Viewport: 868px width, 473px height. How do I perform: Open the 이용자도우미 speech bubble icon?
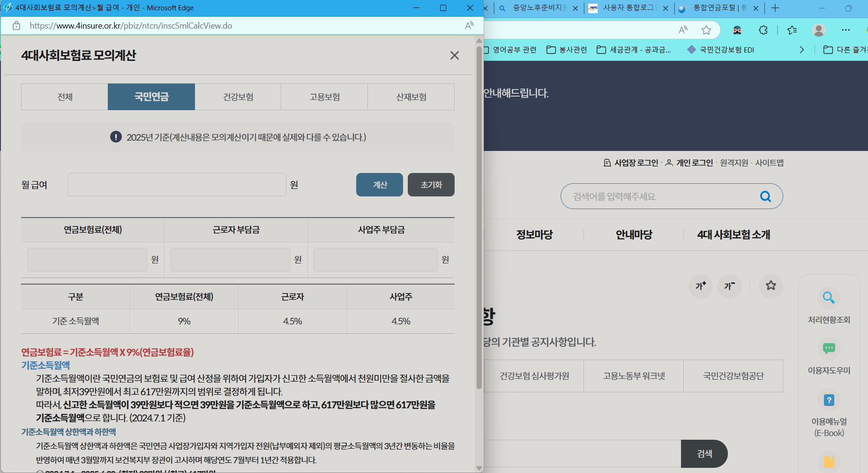829,348
